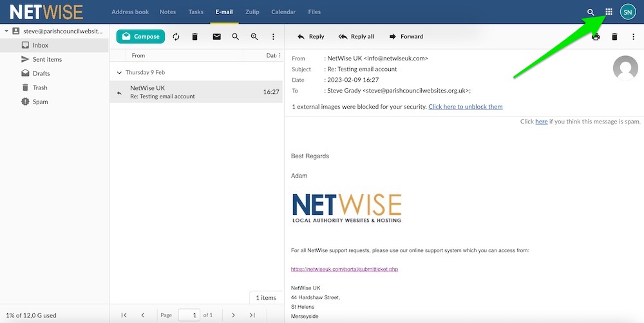Delete selected message from list toolbar
Screen dimensions: 644x323
click(194, 37)
